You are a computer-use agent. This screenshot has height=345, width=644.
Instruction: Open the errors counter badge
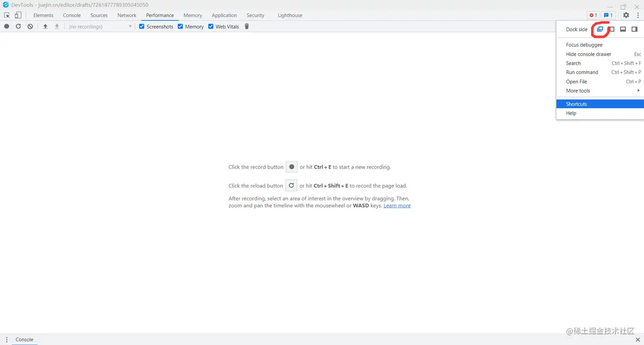point(593,15)
